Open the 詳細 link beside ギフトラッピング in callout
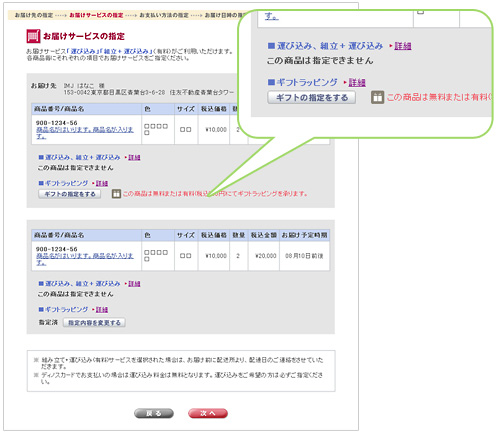 click(357, 82)
